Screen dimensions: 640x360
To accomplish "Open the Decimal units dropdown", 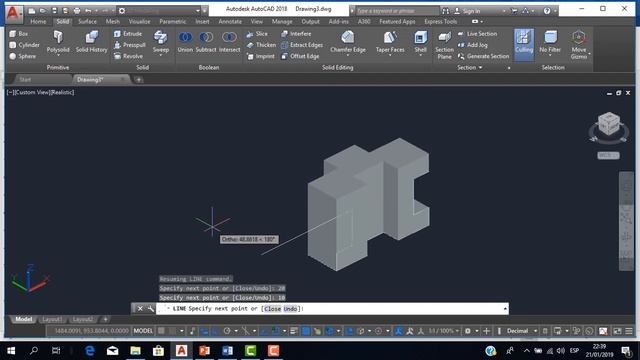I will click(x=521, y=331).
